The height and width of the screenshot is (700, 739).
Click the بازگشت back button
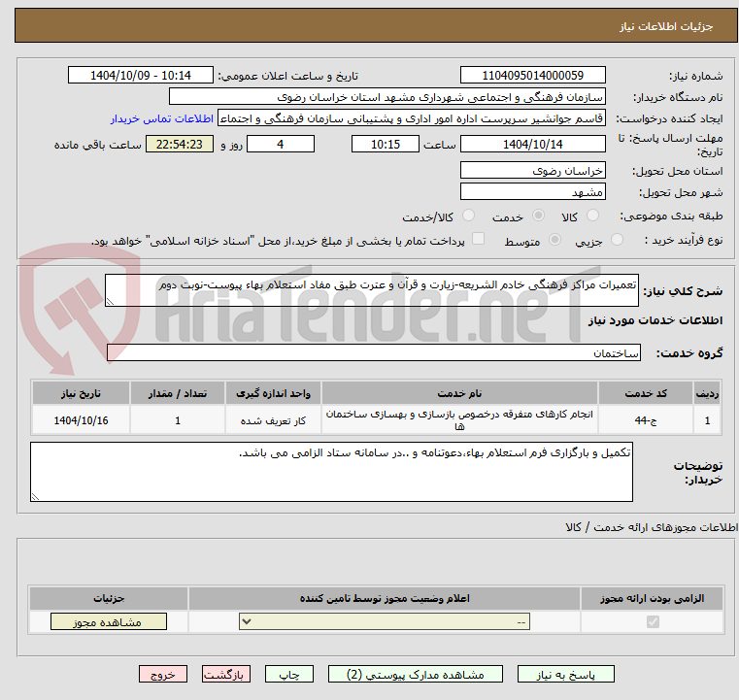coord(225,674)
